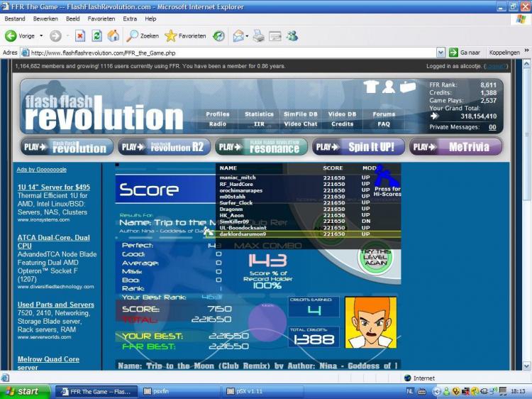532x399 pixels.
Task: Open the History clock icon
Action: tap(219, 35)
